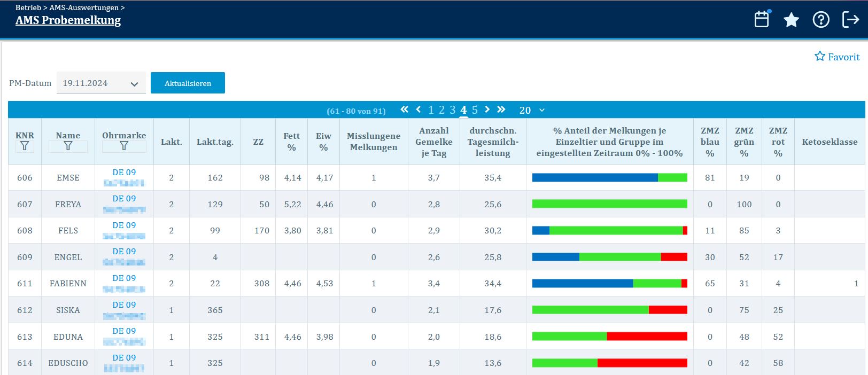Open the Ohrmarke column filter icon

click(124, 146)
